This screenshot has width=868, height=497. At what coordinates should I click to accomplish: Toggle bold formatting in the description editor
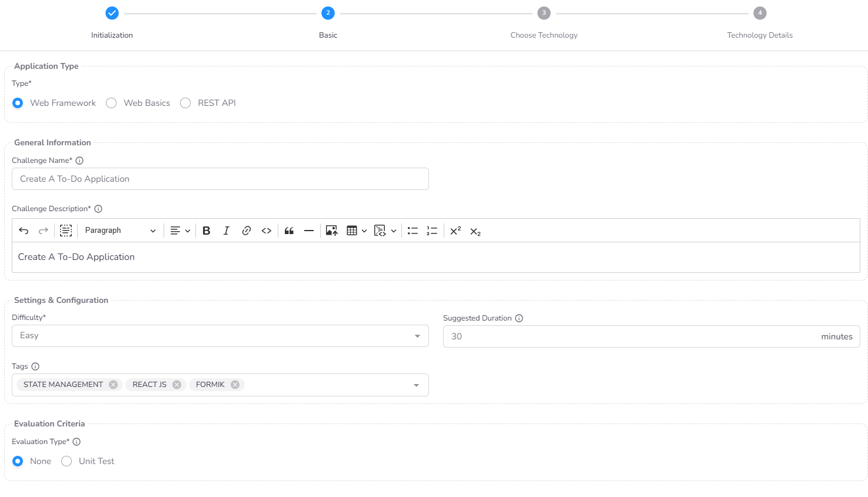[206, 231]
